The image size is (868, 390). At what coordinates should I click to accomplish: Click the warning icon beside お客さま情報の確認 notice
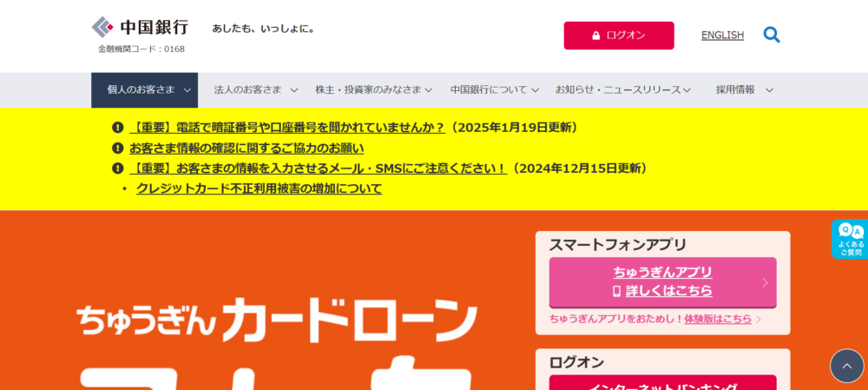coord(117,148)
